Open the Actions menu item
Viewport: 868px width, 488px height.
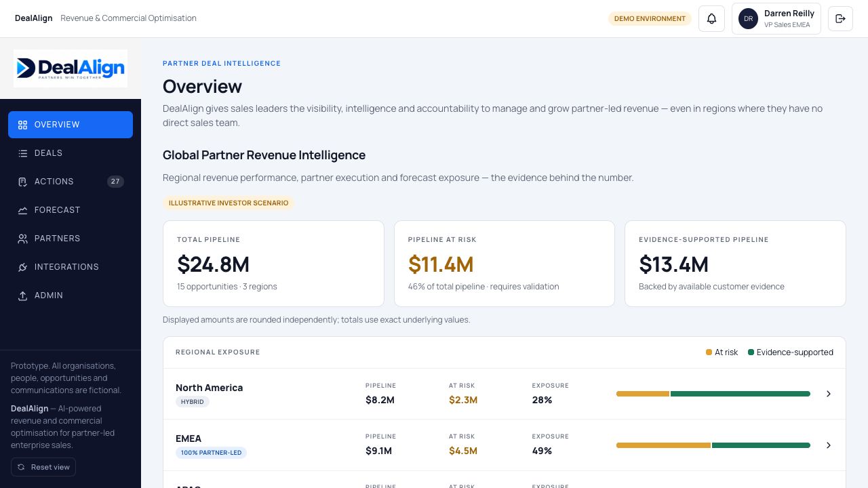pyautogui.click(x=71, y=182)
